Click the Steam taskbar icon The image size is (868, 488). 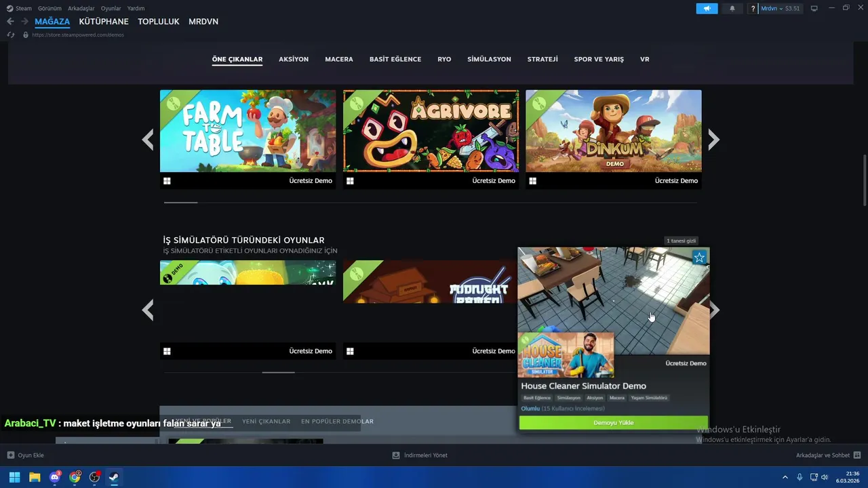click(115, 477)
